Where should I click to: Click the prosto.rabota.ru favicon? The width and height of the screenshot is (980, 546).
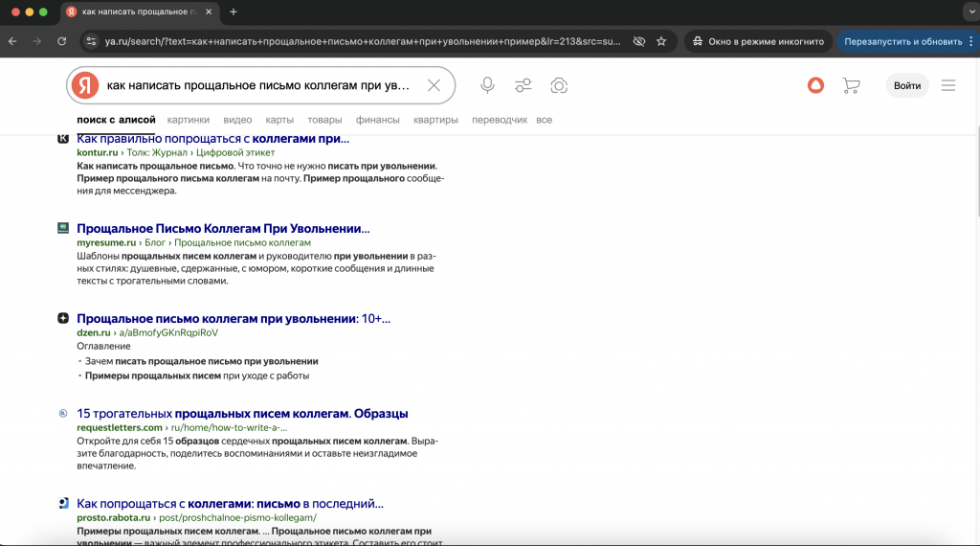click(63, 504)
